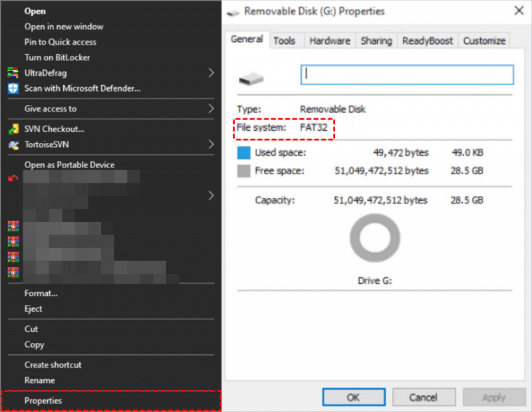This screenshot has height=412, width=532.
Task: Click the SVN Checkout icon
Action: tap(13, 129)
